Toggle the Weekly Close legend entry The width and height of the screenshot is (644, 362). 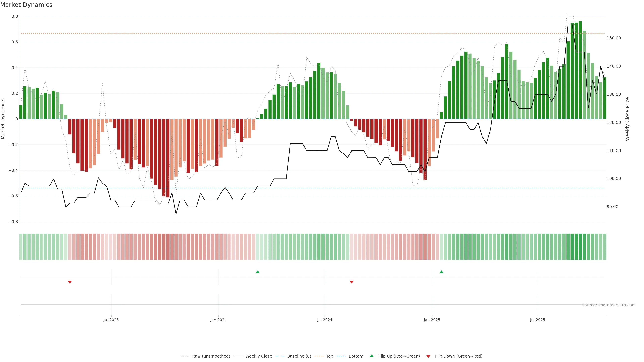258,356
